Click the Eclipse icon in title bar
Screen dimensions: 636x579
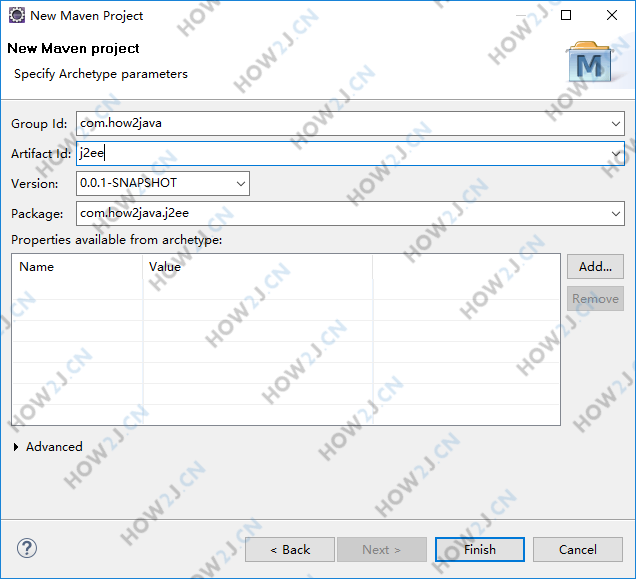17,15
